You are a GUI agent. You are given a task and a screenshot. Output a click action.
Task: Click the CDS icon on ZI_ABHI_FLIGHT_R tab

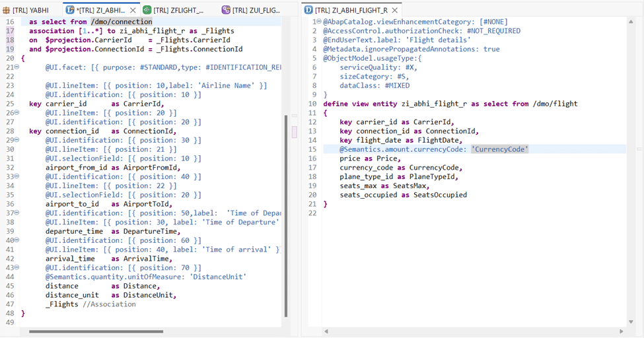[x=308, y=10]
